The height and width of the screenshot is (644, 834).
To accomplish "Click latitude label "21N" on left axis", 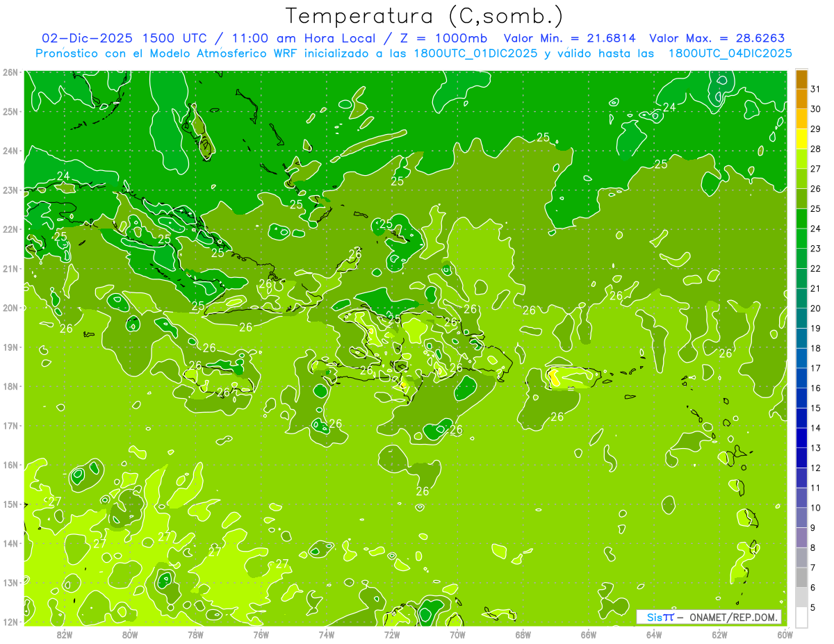I will coord(10,268).
